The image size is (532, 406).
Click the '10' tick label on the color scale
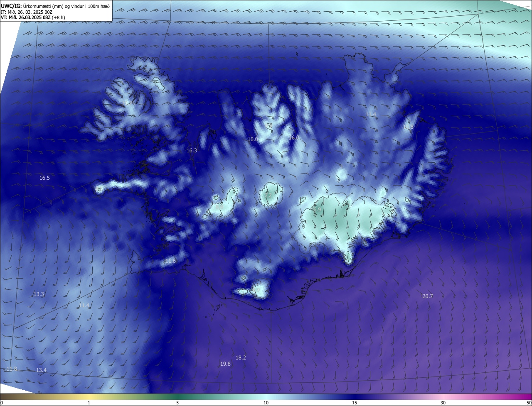[x=266, y=403]
